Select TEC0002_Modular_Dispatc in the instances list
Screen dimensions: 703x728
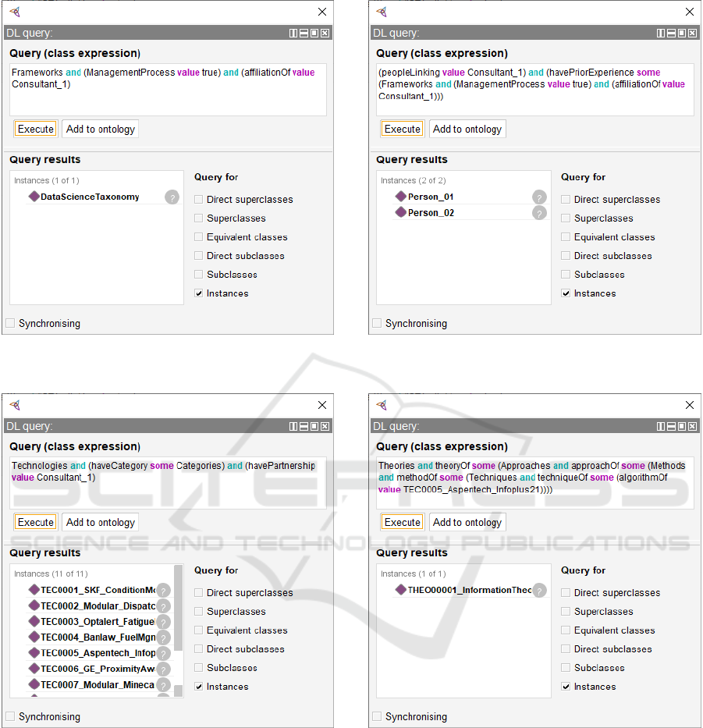pyautogui.click(x=98, y=606)
